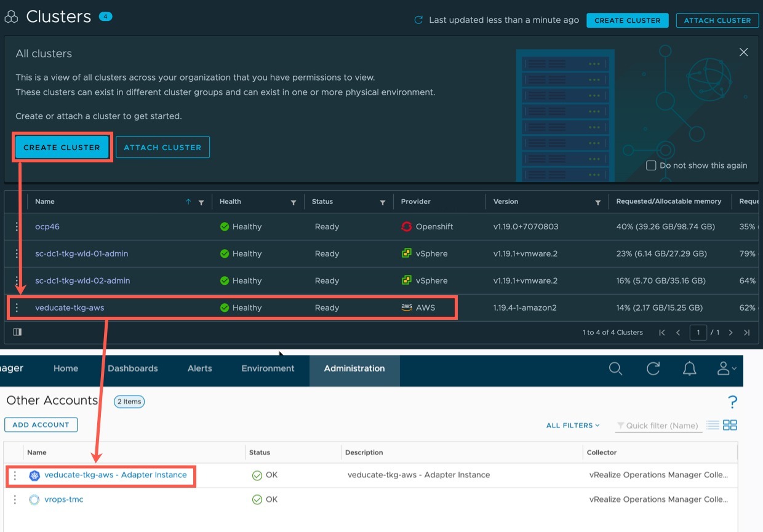Screen dimensions: 763x532
Task: Click the ADD ACCOUNT button
Action: click(41, 425)
